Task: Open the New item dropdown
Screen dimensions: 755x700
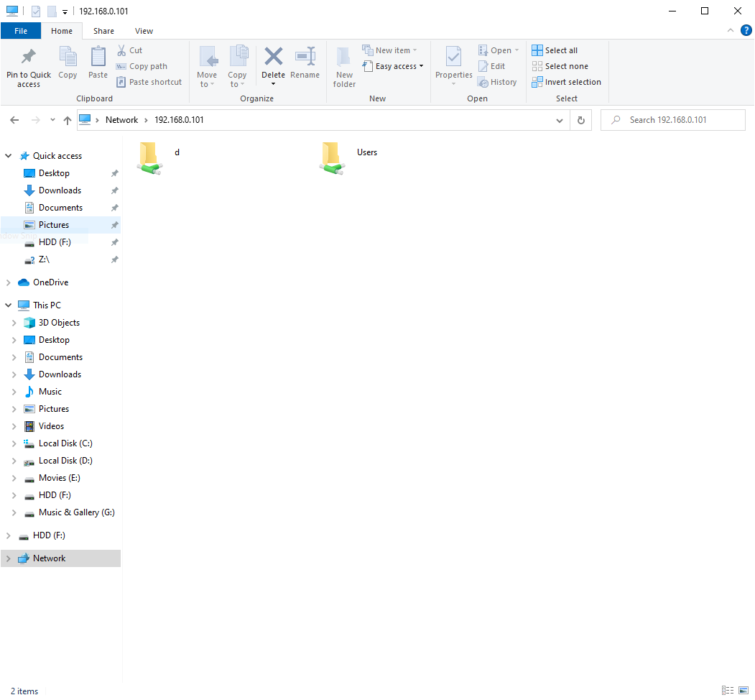Action: click(389, 50)
